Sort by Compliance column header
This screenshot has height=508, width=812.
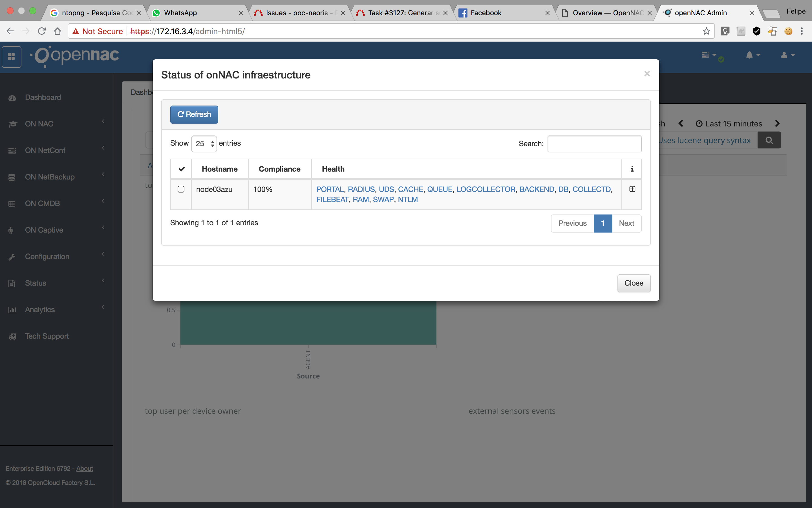coord(279,169)
